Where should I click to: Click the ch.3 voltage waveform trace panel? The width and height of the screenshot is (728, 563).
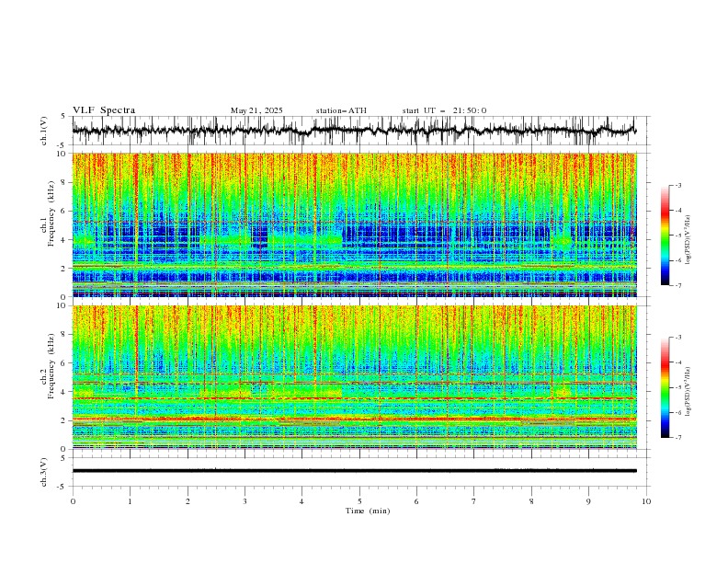click(x=361, y=472)
